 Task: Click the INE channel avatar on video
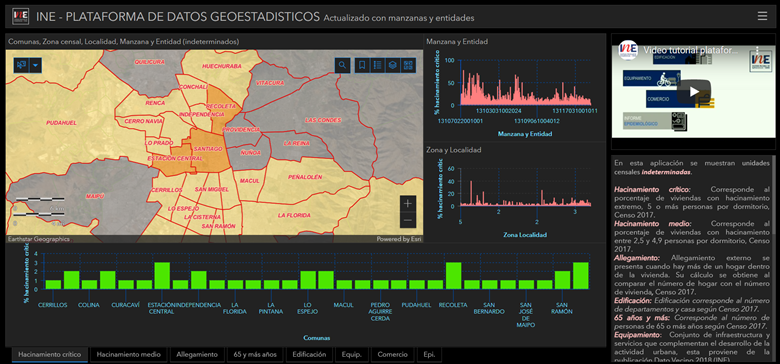click(x=628, y=50)
